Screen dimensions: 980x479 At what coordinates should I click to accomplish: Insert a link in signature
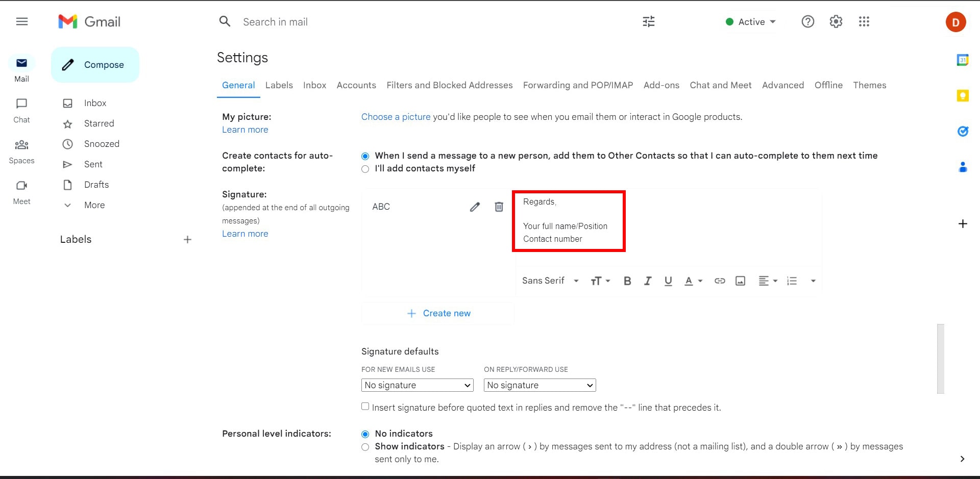(720, 281)
